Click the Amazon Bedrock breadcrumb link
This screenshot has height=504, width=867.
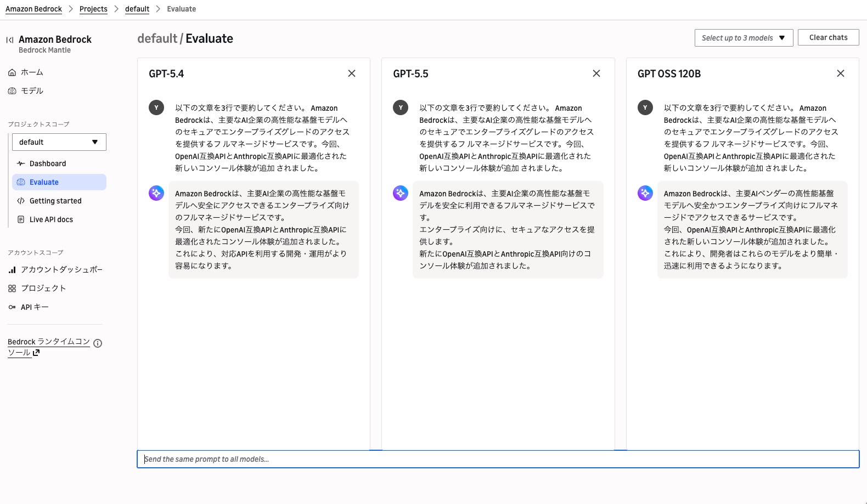33,9
